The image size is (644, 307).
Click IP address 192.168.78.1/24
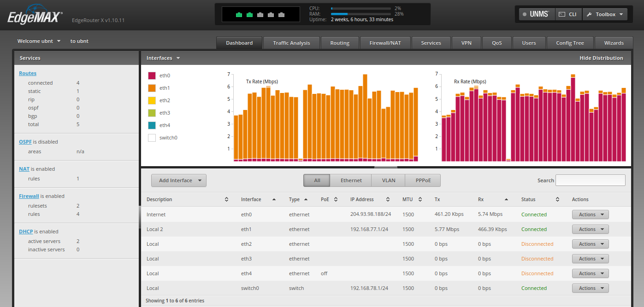click(x=369, y=288)
